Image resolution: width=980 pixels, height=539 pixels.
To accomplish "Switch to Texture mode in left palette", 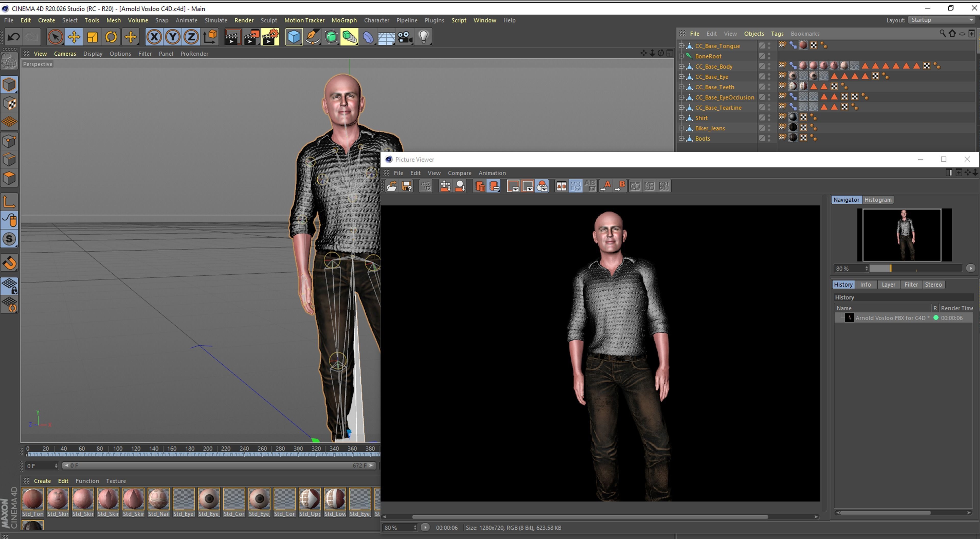I will pos(9,103).
